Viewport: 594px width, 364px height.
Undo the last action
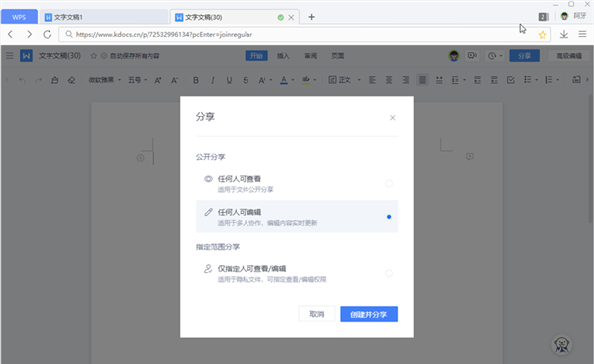(22, 80)
